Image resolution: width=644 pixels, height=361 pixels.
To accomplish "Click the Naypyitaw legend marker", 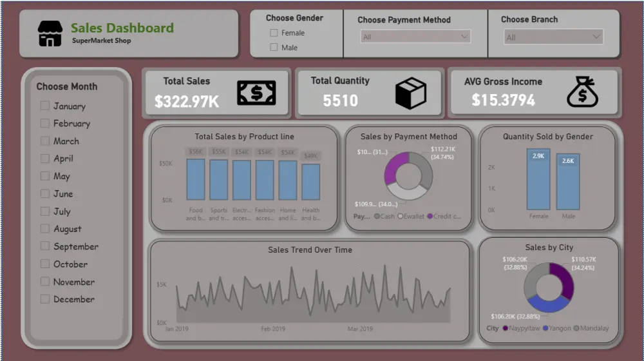I will pos(505,328).
